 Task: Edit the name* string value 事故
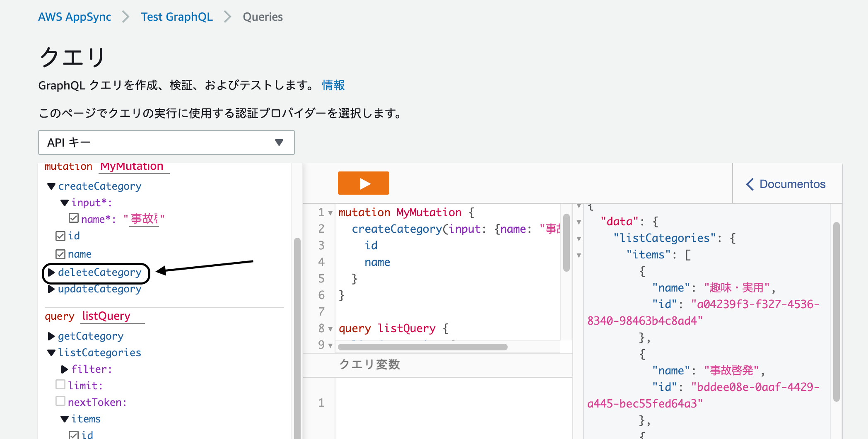(x=144, y=219)
